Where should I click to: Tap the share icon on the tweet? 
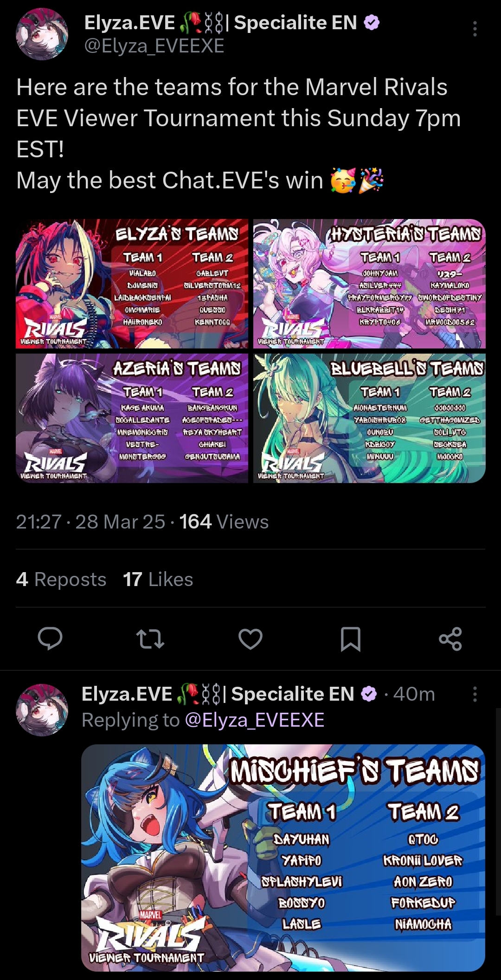pos(450,638)
